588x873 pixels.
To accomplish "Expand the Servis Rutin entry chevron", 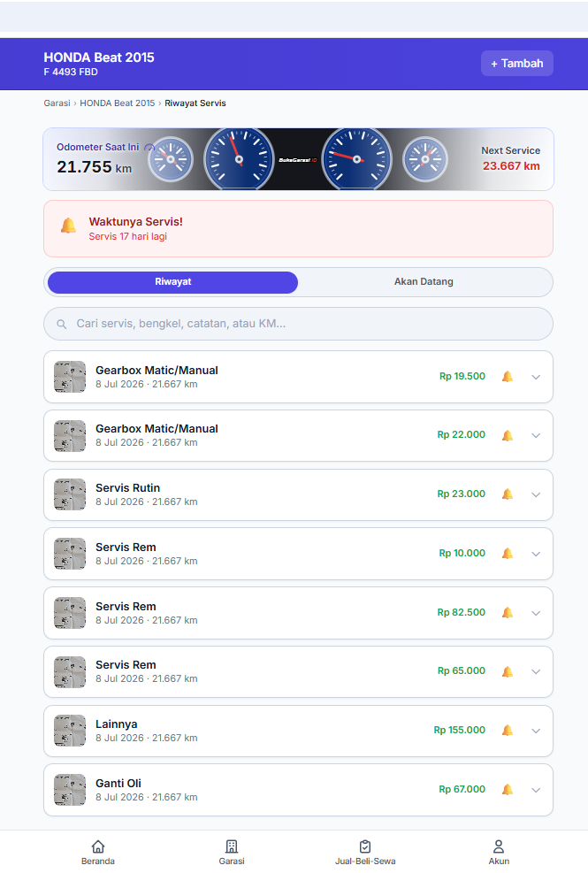I will pyautogui.click(x=536, y=494).
